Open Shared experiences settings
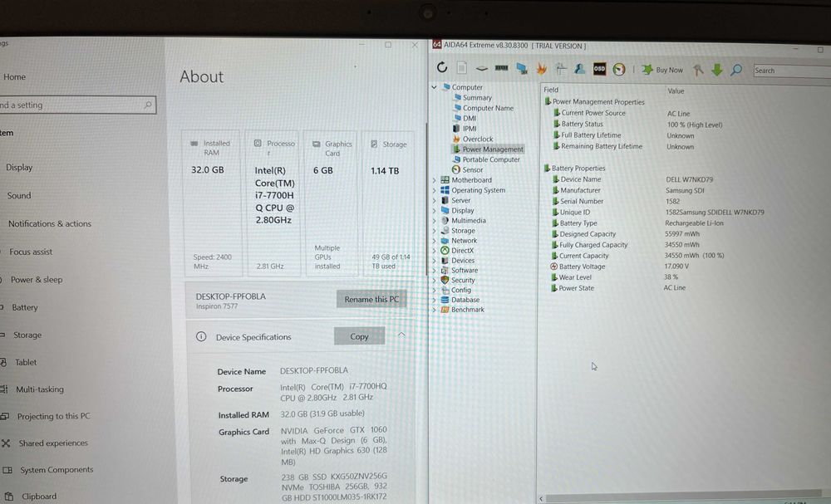The height and width of the screenshot is (504, 831). coord(53,443)
